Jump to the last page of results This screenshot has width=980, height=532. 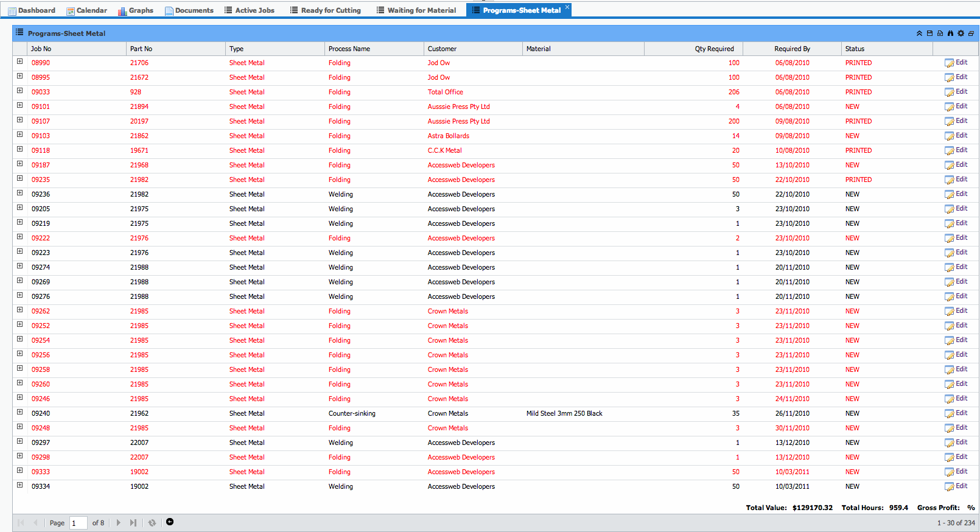(133, 523)
